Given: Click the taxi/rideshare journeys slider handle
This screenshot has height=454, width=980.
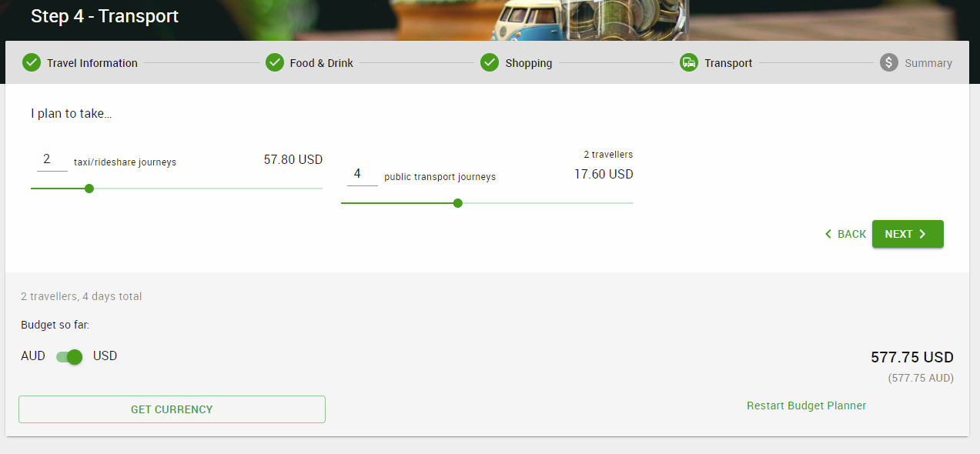Looking at the screenshot, I should coord(89,189).
